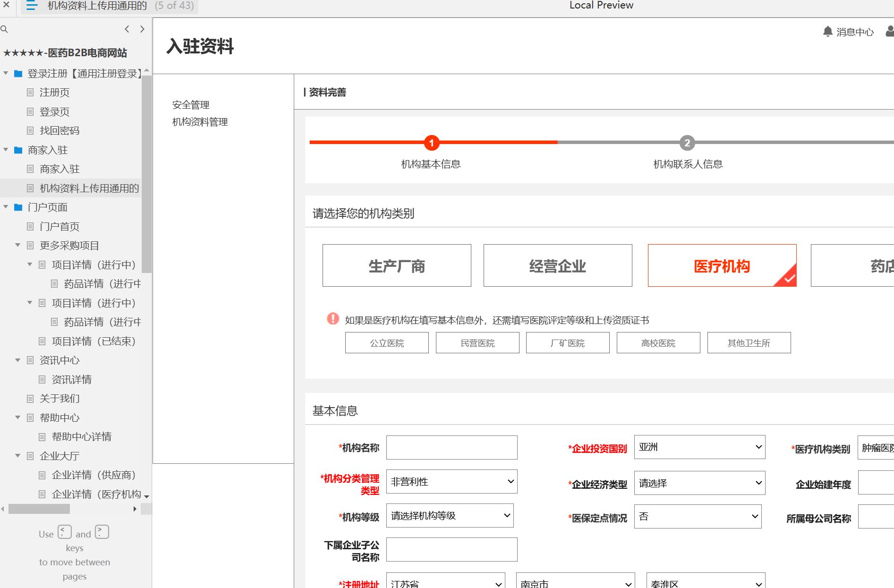Click step 1 circle 机构基本信息
The width and height of the screenshot is (894, 588).
pyautogui.click(x=431, y=143)
